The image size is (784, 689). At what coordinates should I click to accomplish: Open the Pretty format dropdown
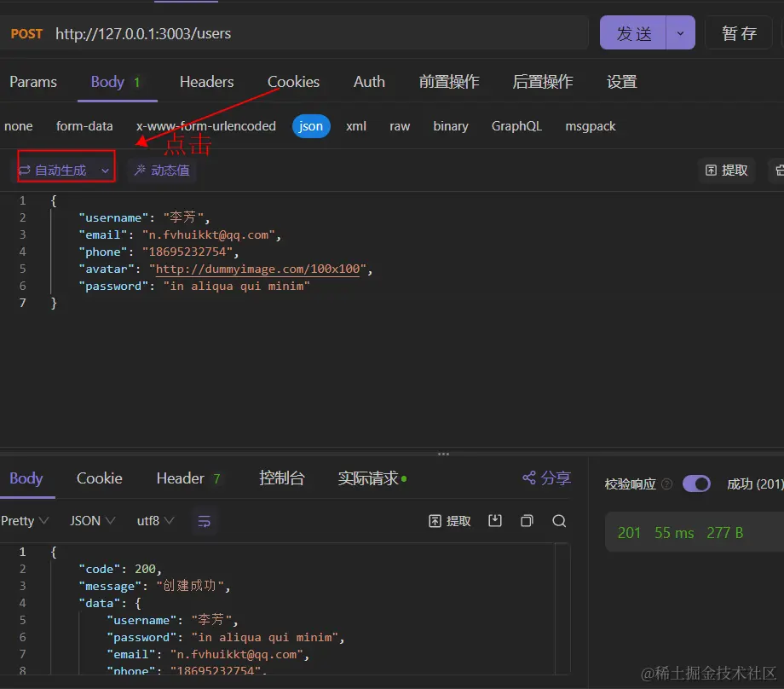click(x=25, y=521)
